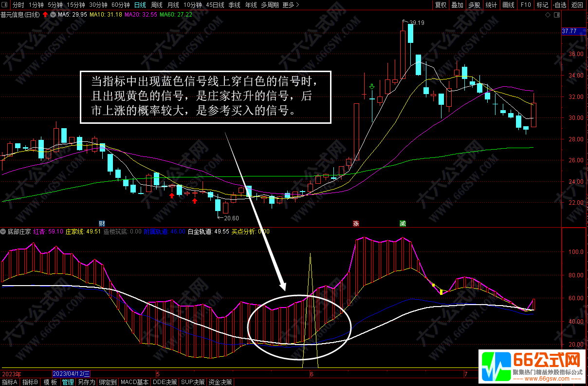588x386 pixels.
Task: Click the diamond icon at chart top-right
Action: coord(548,15)
